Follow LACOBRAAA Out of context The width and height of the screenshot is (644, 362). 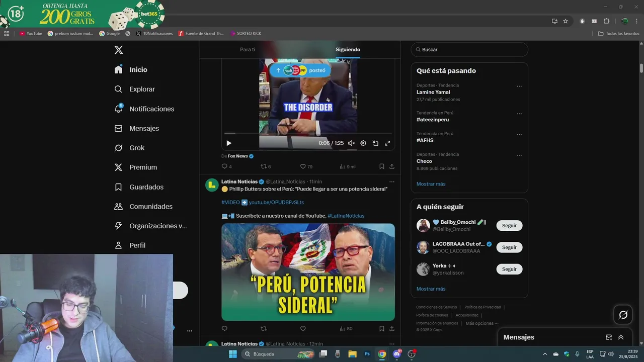[509, 247]
